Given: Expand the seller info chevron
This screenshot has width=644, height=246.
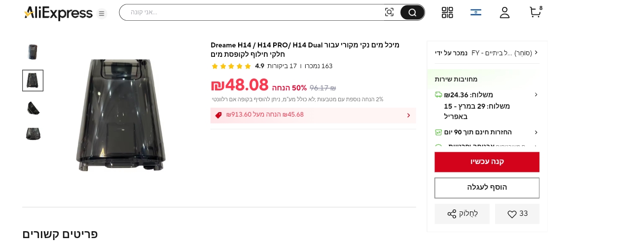Looking at the screenshot, I should tap(536, 53).
